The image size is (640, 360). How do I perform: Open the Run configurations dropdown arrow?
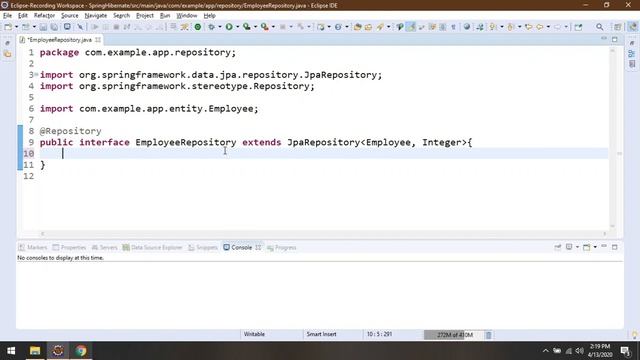click(238, 27)
